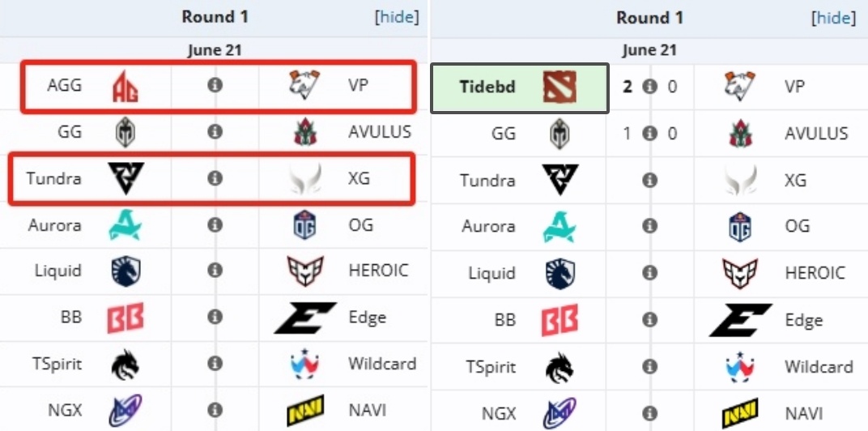Image resolution: width=868 pixels, height=431 pixels.
Task: Select Team Liquid horse logo in right panel
Action: point(560,273)
